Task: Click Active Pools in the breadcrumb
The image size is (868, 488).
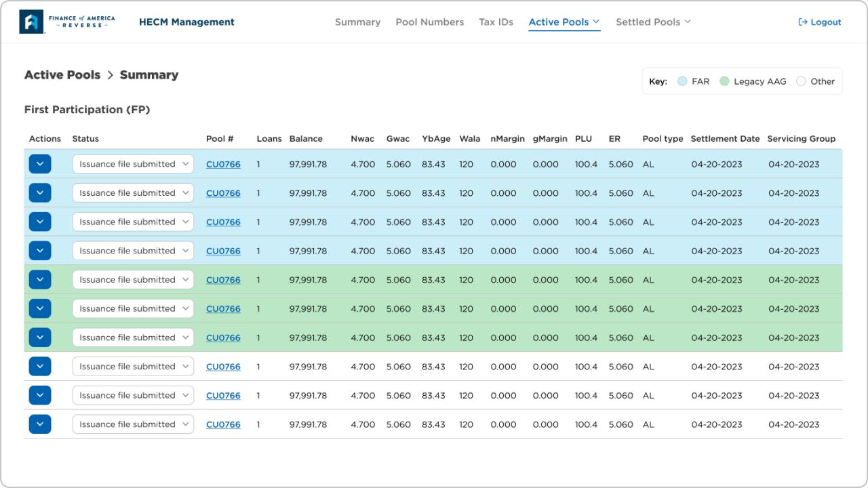Action: (x=62, y=75)
